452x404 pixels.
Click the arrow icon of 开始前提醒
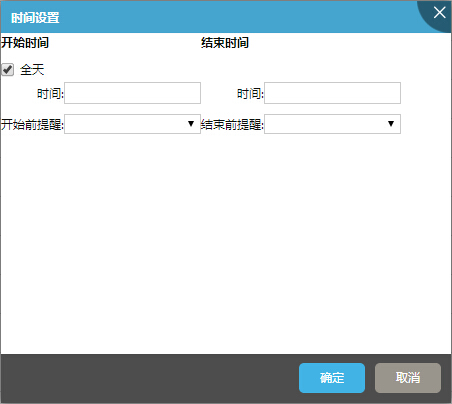pos(191,124)
